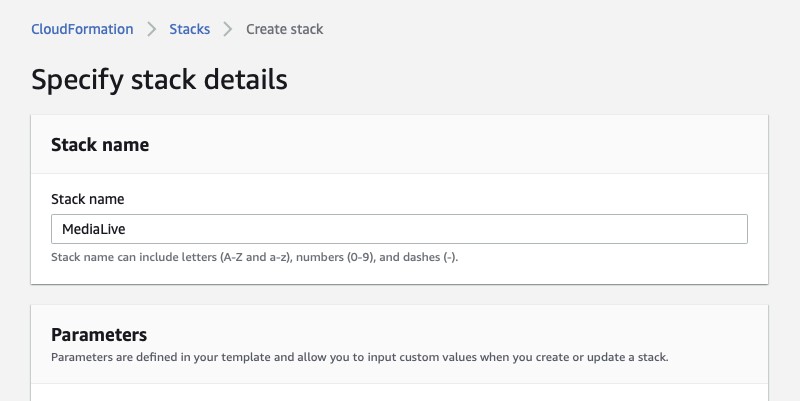Click gray gap between Stack name and Parameters

coord(399,295)
